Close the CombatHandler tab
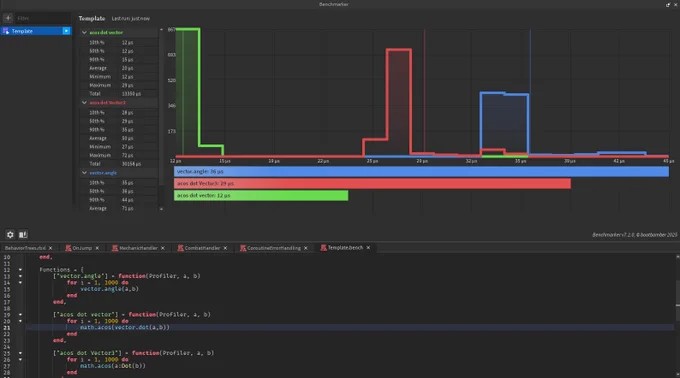Image resolution: width=680 pixels, height=378 pixels. (225, 248)
